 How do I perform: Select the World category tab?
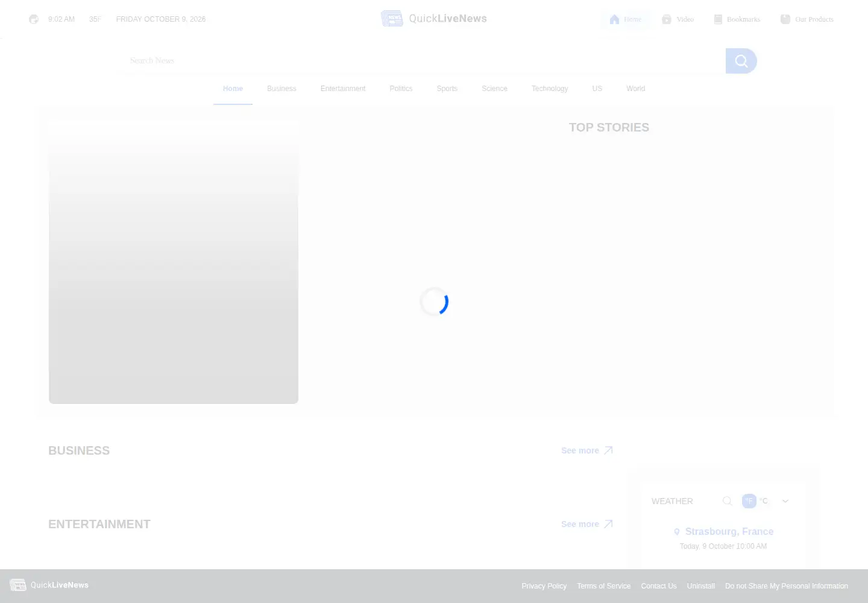[x=636, y=89]
